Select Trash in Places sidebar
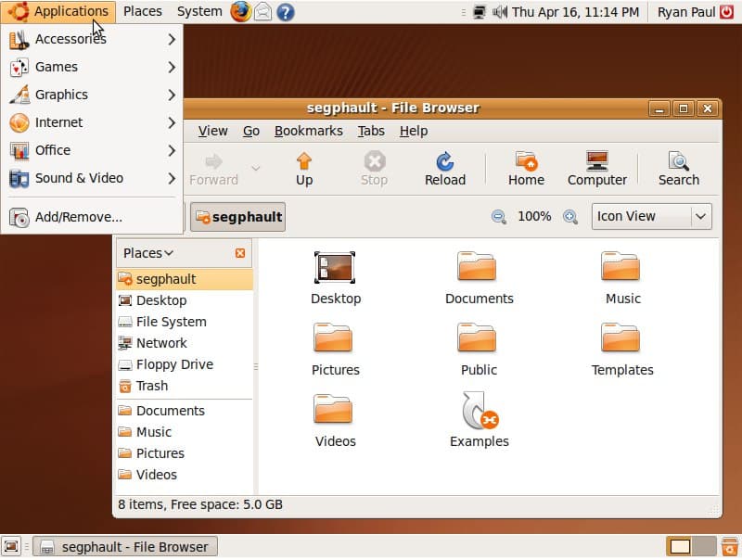742x560 pixels. pos(151,386)
